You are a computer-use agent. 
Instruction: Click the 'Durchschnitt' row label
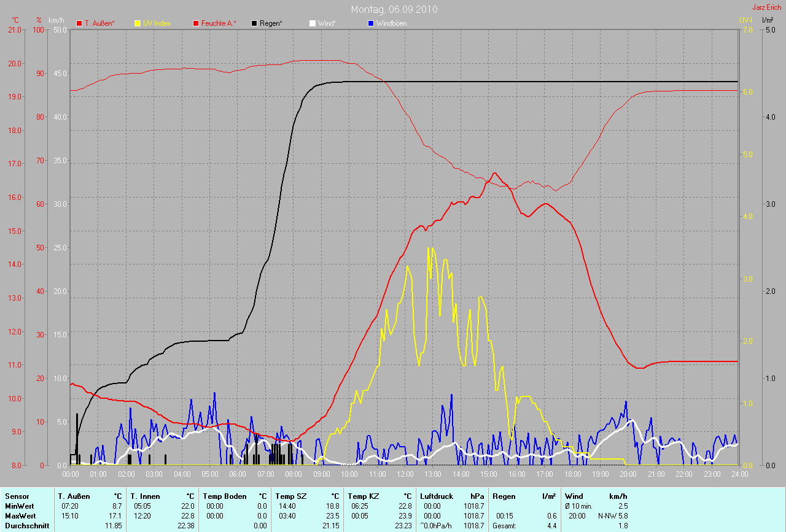coord(26,525)
